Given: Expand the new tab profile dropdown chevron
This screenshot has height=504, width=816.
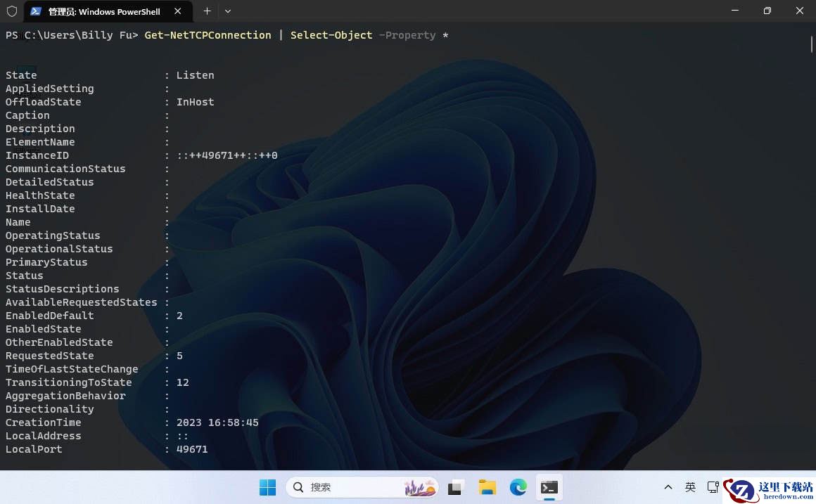Looking at the screenshot, I should click(228, 11).
